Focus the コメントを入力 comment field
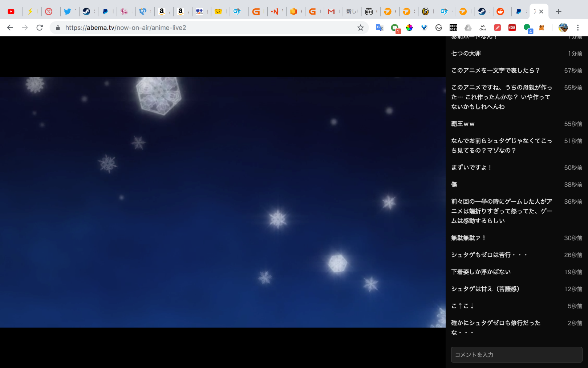This screenshot has width=588, height=368. pyautogui.click(x=516, y=355)
